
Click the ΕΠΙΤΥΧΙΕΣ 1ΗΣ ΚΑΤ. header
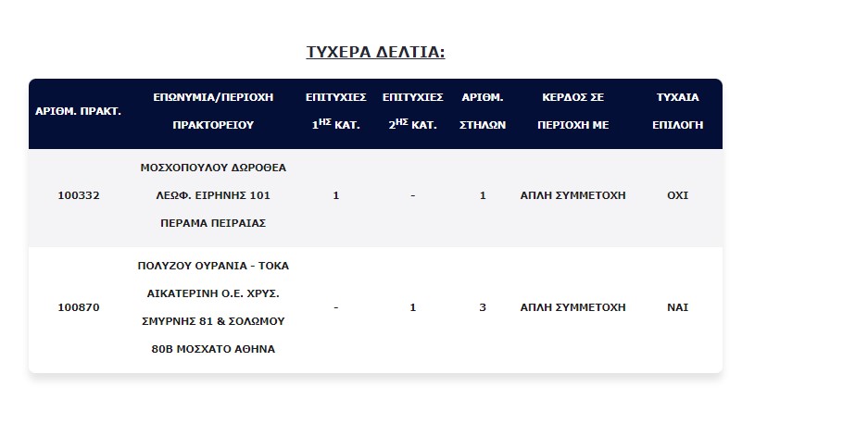(x=336, y=110)
